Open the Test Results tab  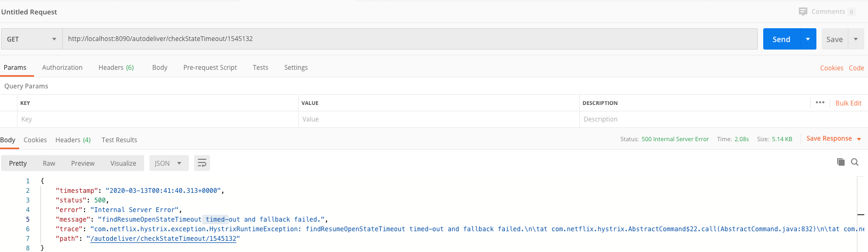119,140
